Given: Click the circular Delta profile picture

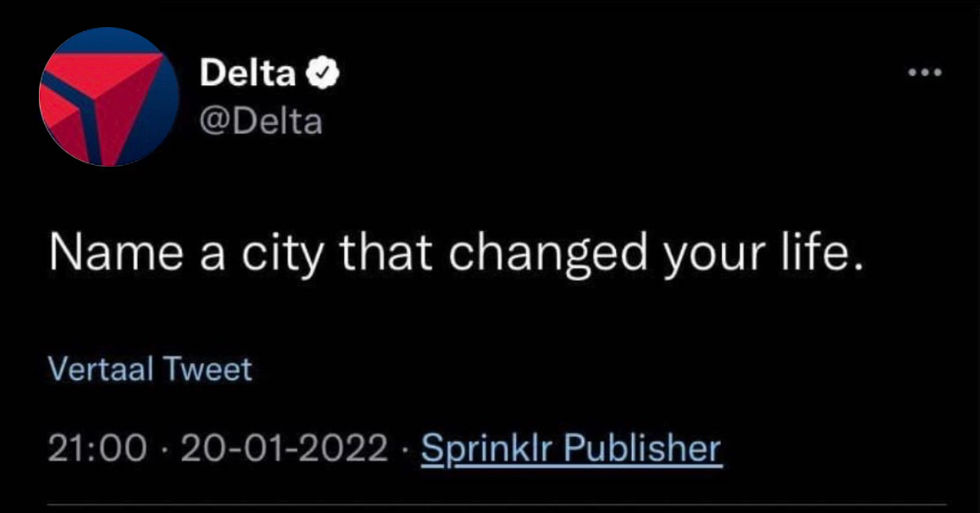Looking at the screenshot, I should (107, 97).
